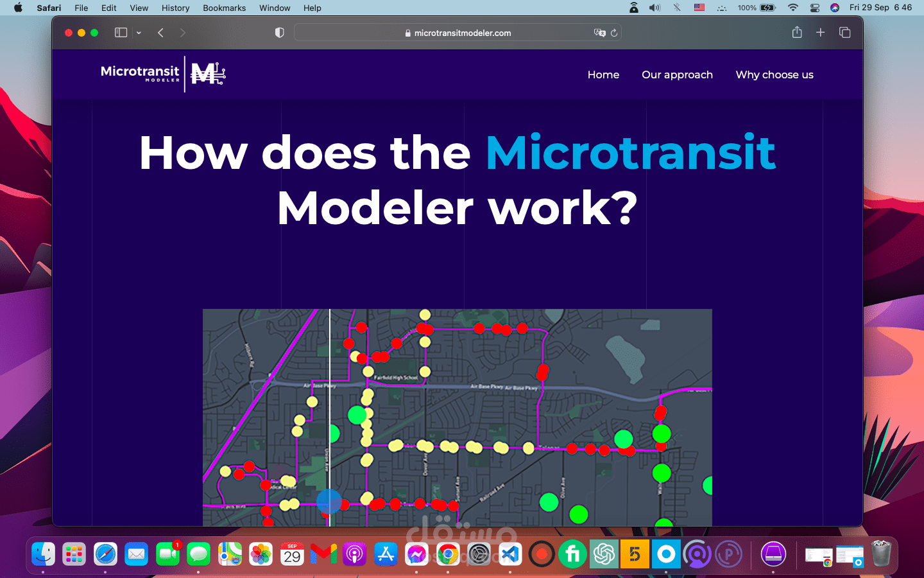The image size is (924, 578).
Task: Open the File menu
Action: pos(81,8)
